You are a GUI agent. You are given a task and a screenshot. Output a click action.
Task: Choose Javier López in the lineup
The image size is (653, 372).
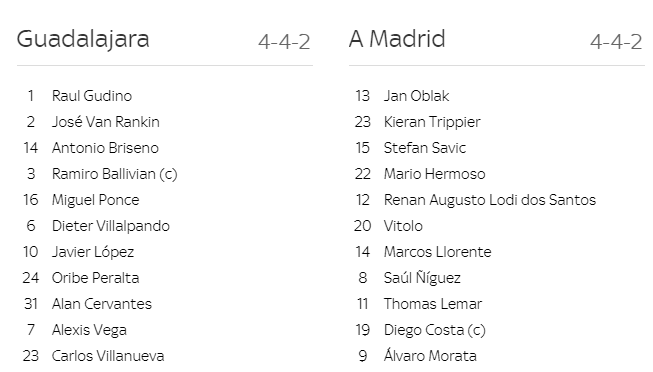pos(93,252)
